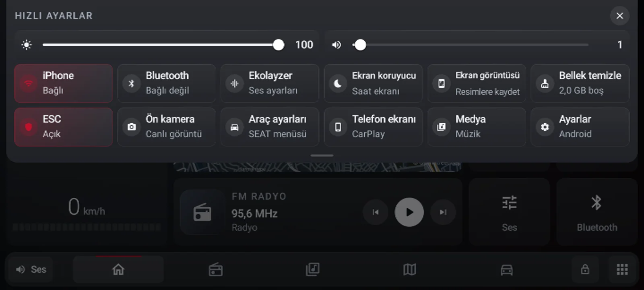Screen dimensions: 644x290
Task: Play the FM Radyo station
Action: (x=409, y=212)
